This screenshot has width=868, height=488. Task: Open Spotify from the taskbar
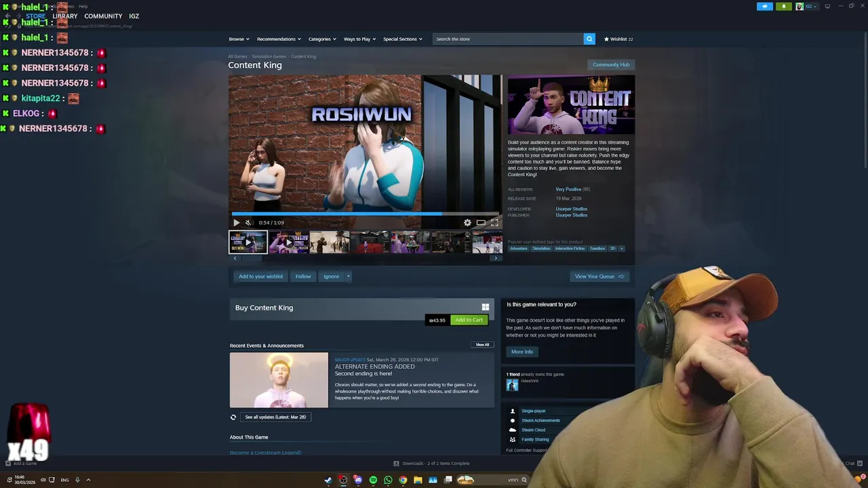(x=373, y=480)
